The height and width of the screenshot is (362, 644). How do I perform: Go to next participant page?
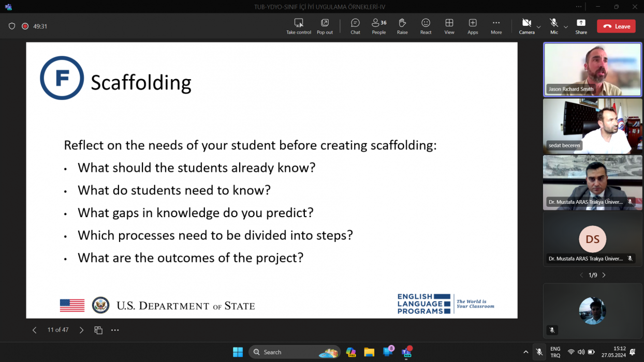pyautogui.click(x=604, y=275)
